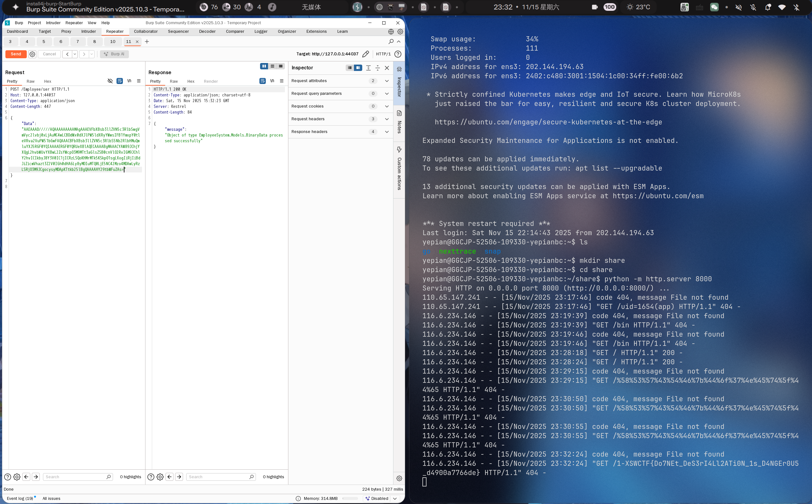This screenshot has height=504, width=812.
Task: Click the Notes side panel icon
Action: pyautogui.click(x=399, y=113)
